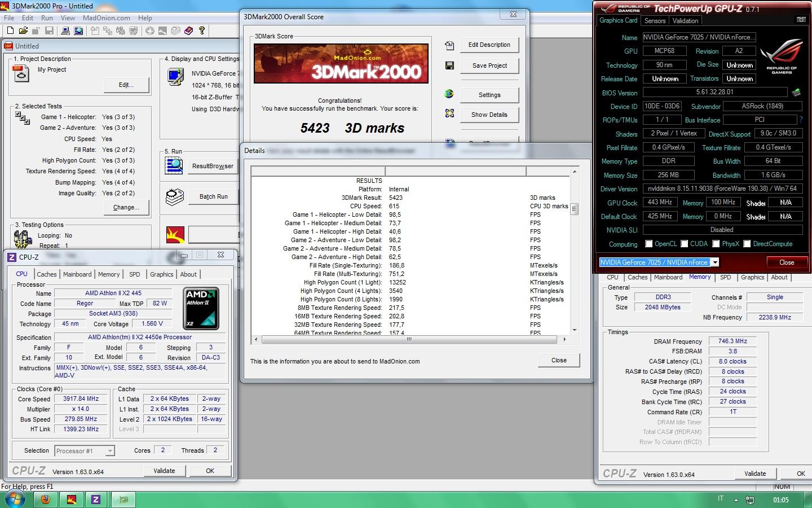Click the red Close button in GPU-Z

point(787,262)
